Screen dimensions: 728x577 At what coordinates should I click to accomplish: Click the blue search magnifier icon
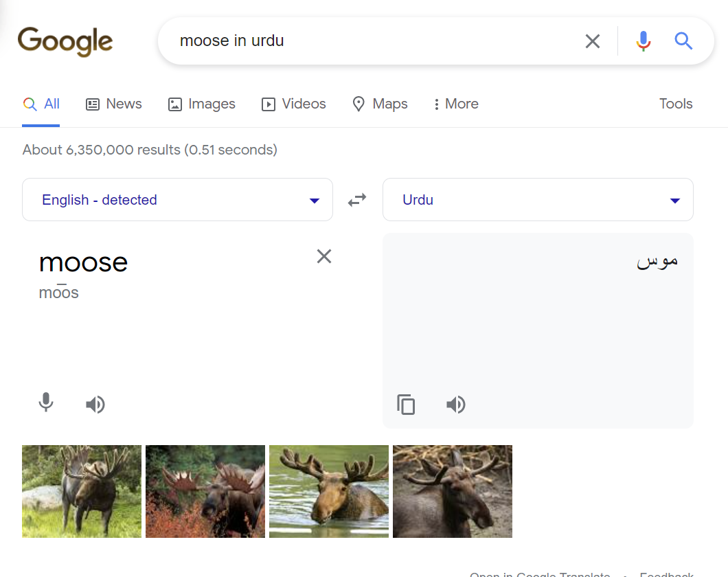(683, 41)
